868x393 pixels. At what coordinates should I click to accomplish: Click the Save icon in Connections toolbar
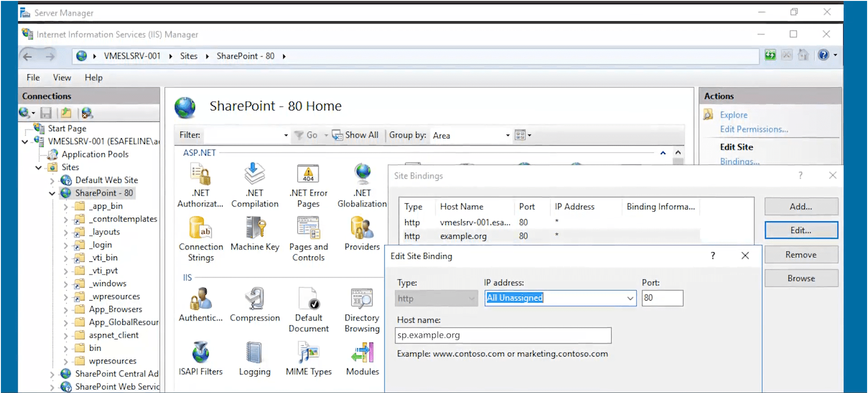[46, 113]
